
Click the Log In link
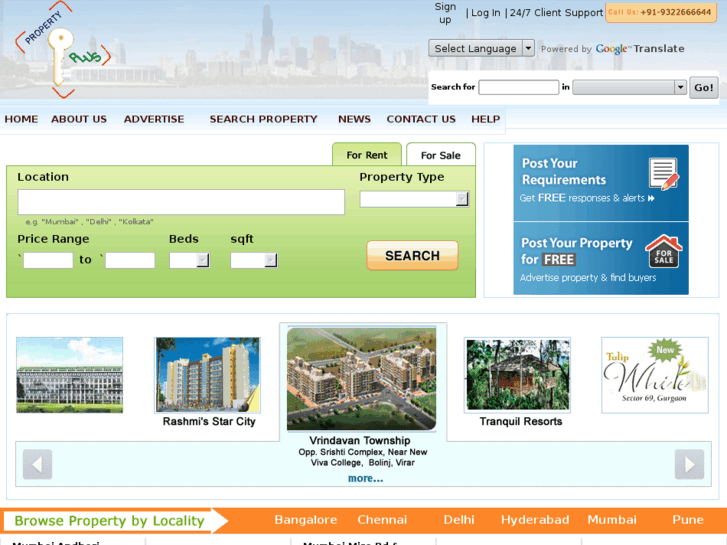point(485,13)
